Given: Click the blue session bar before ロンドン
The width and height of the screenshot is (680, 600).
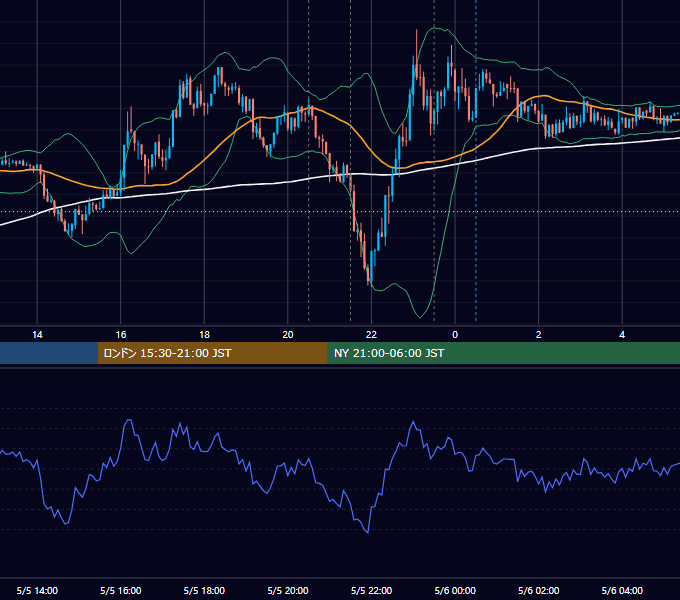Looking at the screenshot, I should (x=49, y=353).
